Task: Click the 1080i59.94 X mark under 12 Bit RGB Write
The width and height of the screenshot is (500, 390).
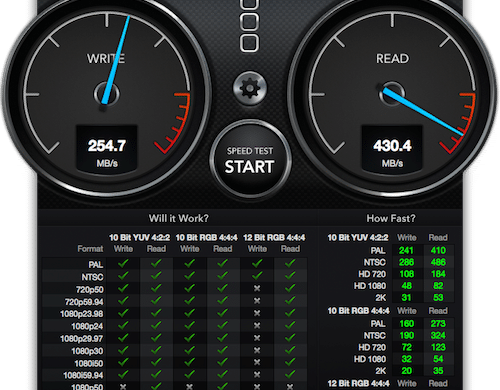Action: click(257, 375)
